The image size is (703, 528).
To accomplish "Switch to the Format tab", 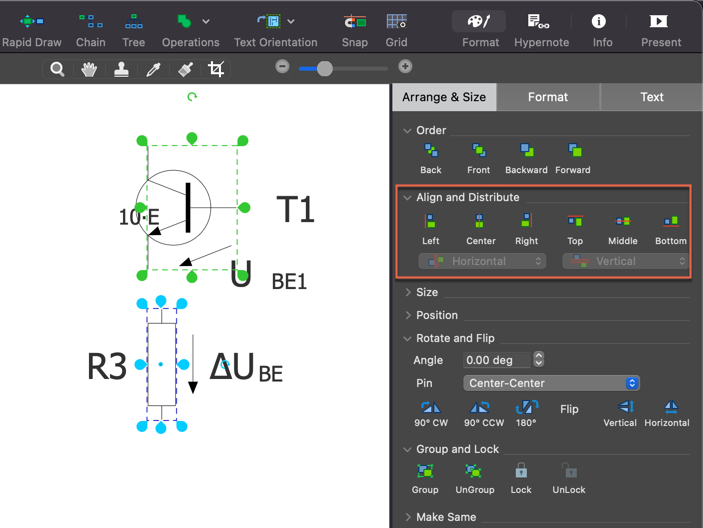I will 548,97.
